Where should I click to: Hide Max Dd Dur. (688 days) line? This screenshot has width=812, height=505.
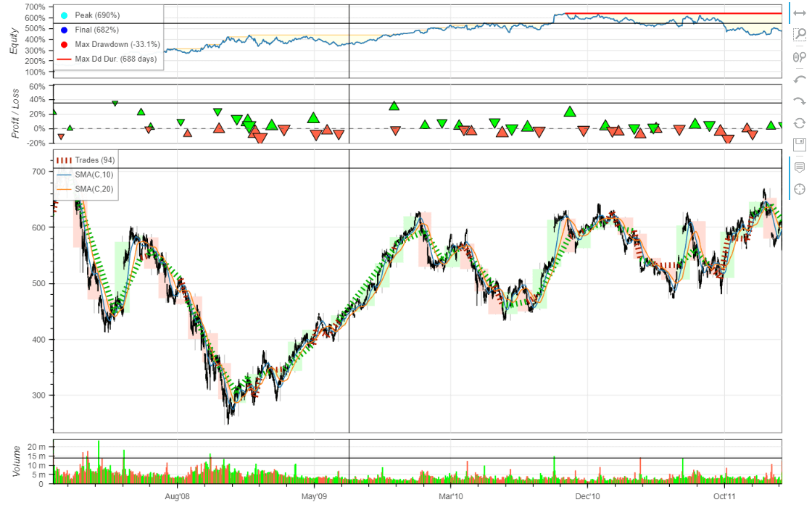coord(107,59)
